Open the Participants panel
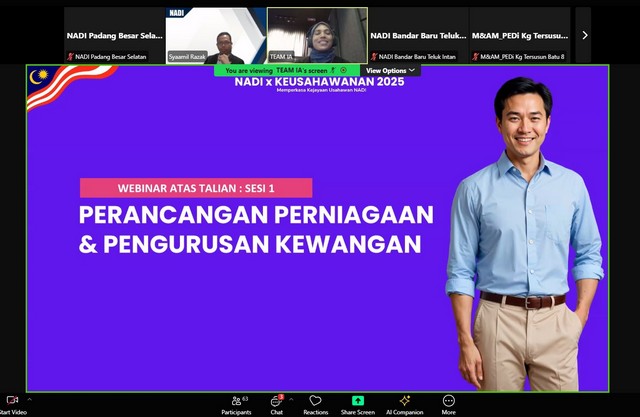640x417 pixels. tap(236, 401)
